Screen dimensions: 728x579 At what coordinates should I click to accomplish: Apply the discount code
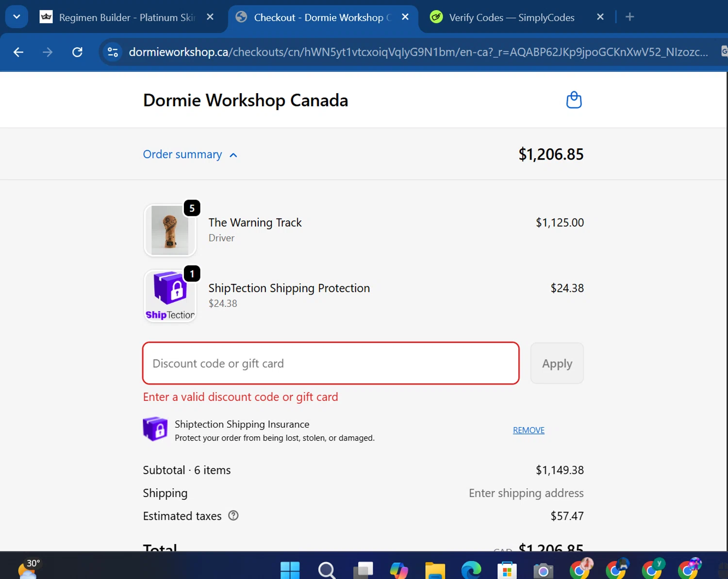(x=557, y=364)
